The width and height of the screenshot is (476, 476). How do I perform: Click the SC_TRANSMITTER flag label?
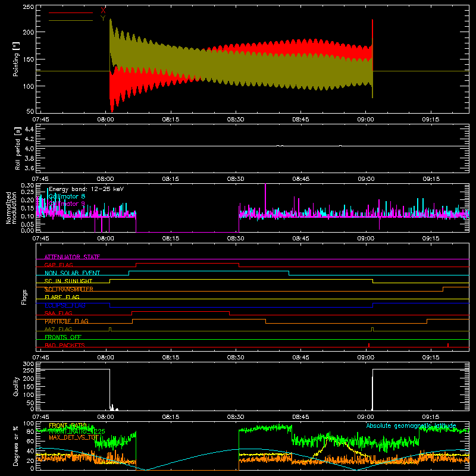(x=68, y=289)
